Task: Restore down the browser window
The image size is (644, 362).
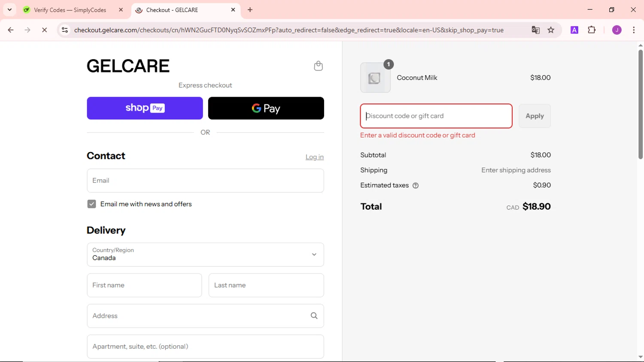Action: click(x=611, y=9)
